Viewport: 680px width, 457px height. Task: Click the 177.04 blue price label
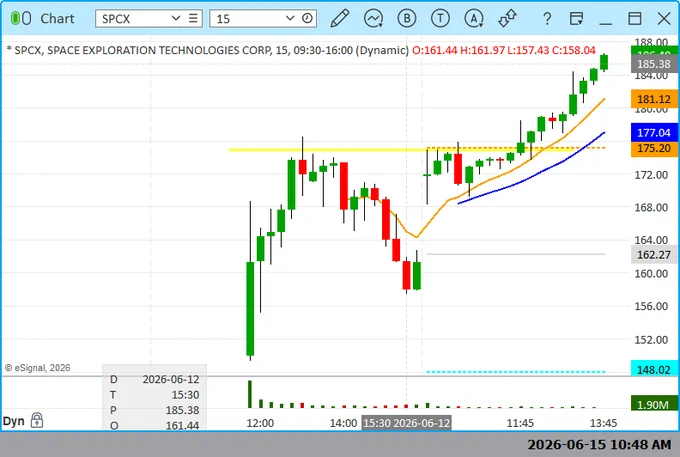tap(654, 133)
